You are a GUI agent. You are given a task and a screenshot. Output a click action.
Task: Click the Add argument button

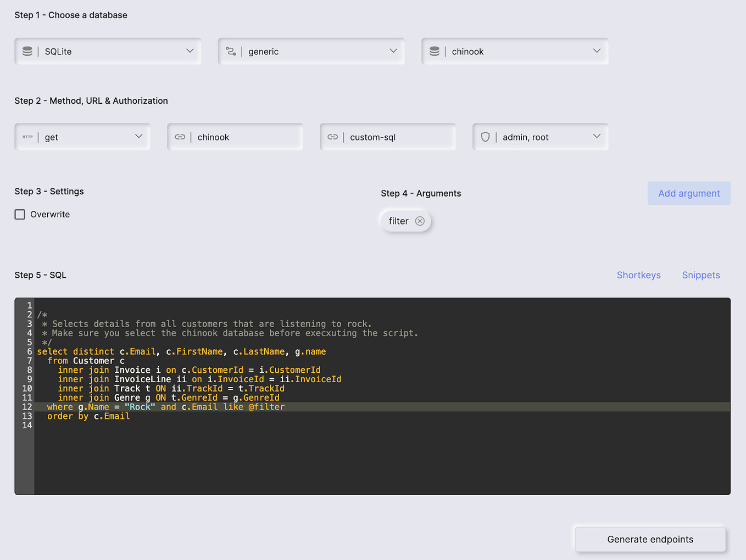pos(689,193)
